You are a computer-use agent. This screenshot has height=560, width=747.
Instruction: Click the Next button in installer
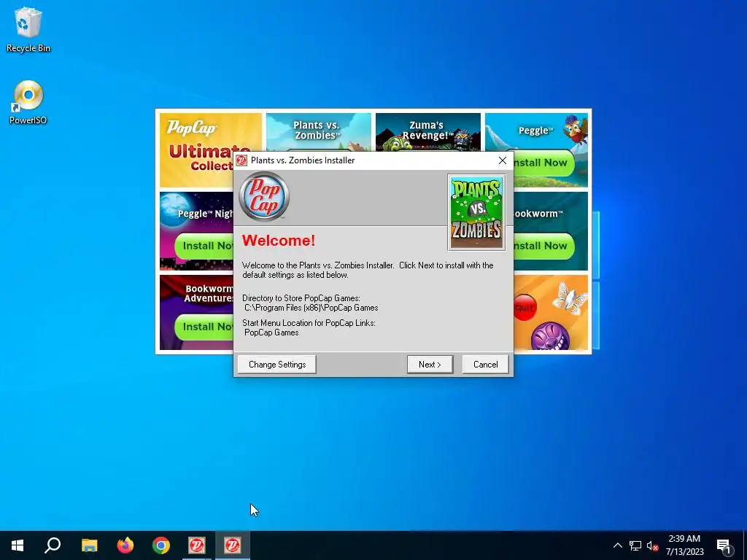430,365
